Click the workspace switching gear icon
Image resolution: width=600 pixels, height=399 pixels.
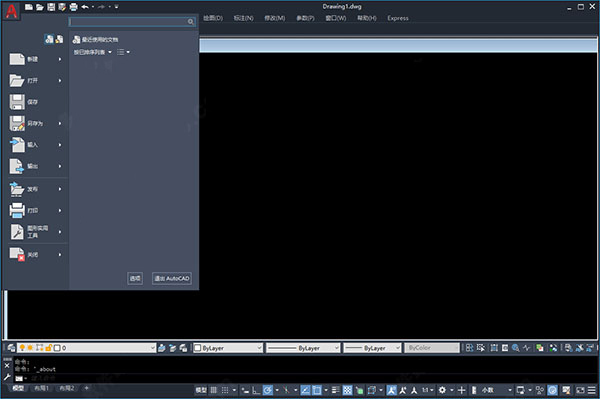click(x=442, y=390)
